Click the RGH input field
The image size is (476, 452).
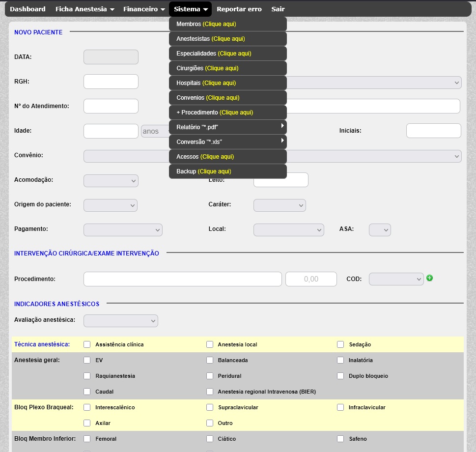[x=111, y=82]
